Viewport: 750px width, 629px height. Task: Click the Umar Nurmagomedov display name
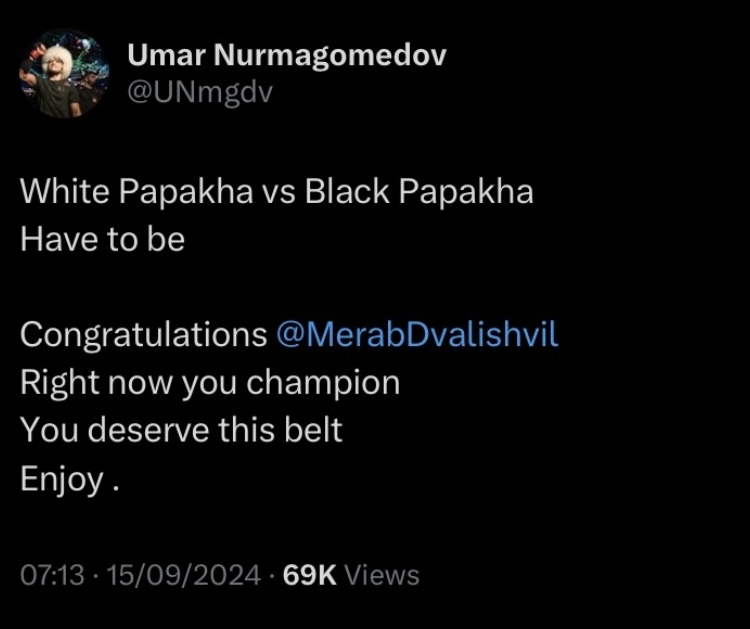coord(287,55)
